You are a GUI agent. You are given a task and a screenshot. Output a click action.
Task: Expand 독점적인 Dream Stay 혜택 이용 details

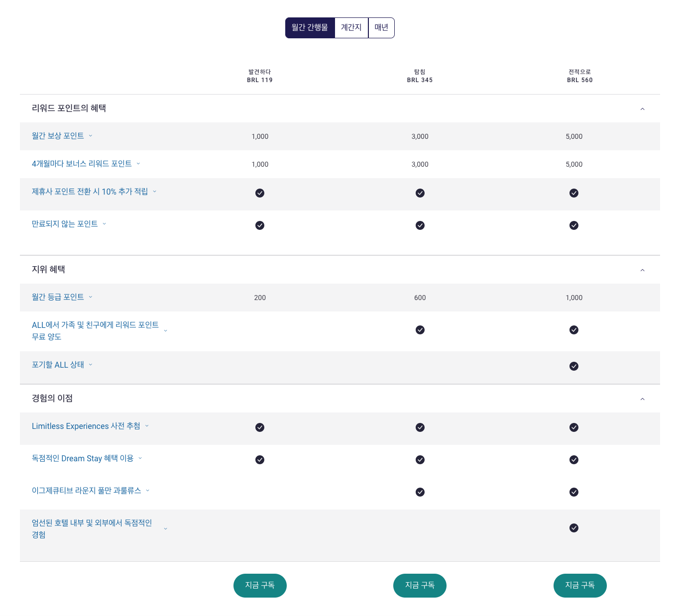click(87, 458)
